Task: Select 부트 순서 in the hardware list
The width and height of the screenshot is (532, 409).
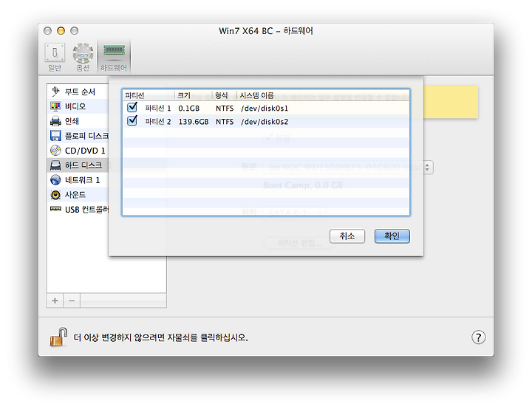Action: coord(78,92)
